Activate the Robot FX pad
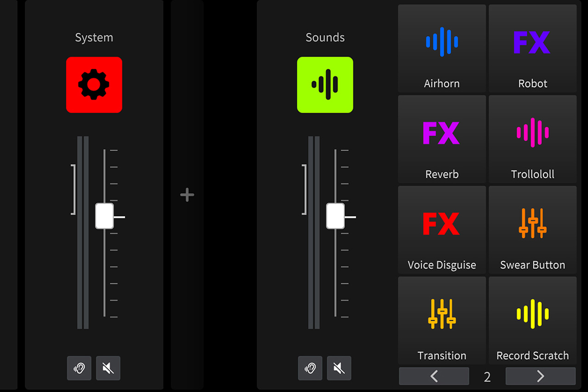Viewport: 588px width, 392px height. tap(532, 48)
